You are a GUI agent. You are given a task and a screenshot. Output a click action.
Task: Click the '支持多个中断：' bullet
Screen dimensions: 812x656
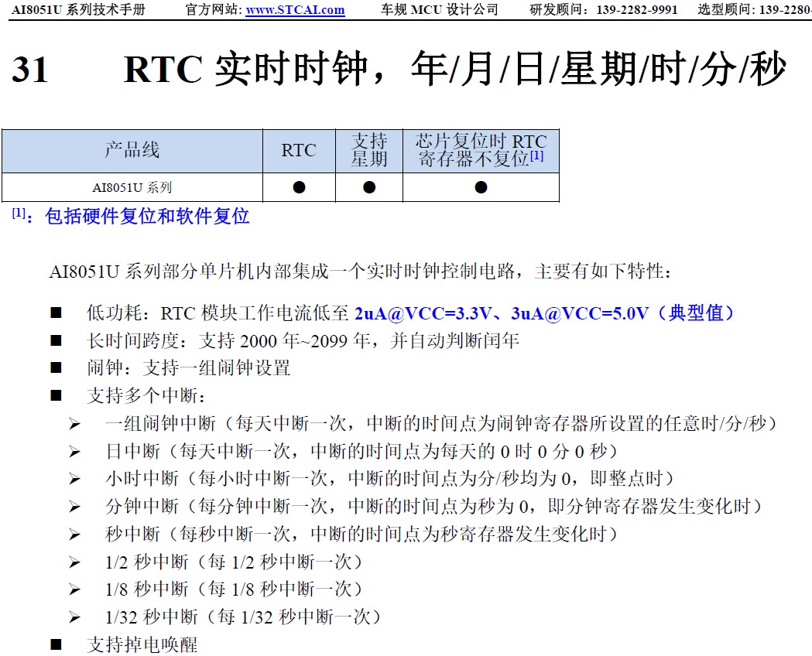[146, 396]
